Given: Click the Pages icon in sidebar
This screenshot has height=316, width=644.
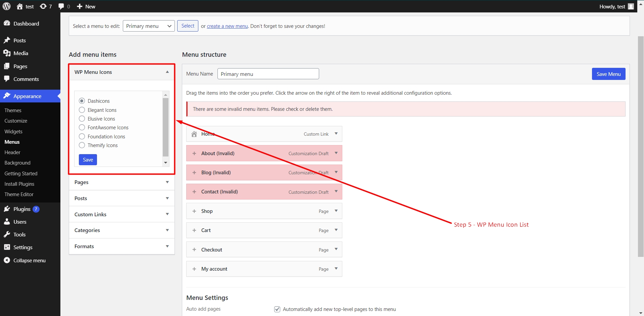Looking at the screenshot, I should click(x=7, y=66).
